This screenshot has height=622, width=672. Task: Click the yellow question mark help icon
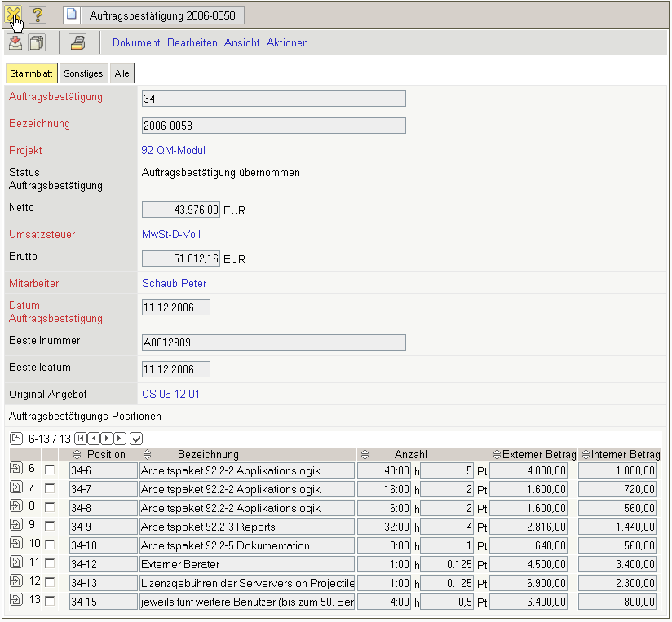(x=38, y=15)
